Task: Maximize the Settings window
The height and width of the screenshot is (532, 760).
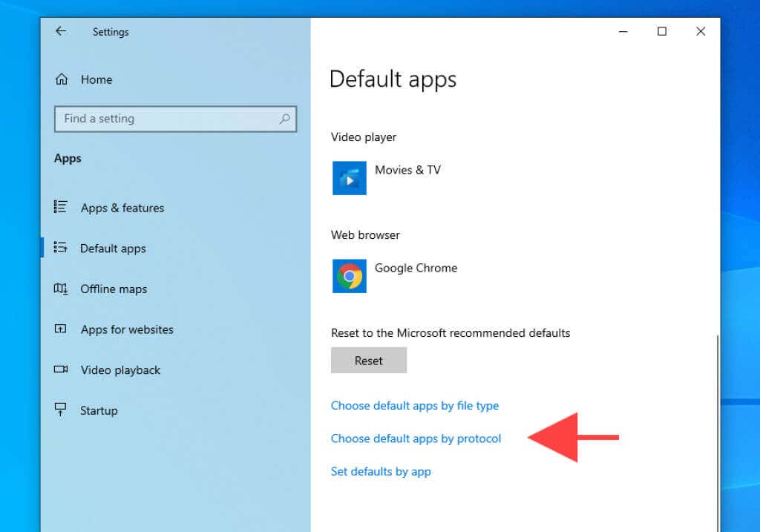Action: [x=661, y=31]
